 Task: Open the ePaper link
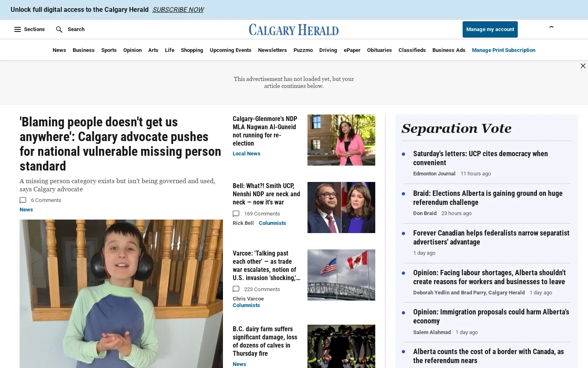pos(352,50)
